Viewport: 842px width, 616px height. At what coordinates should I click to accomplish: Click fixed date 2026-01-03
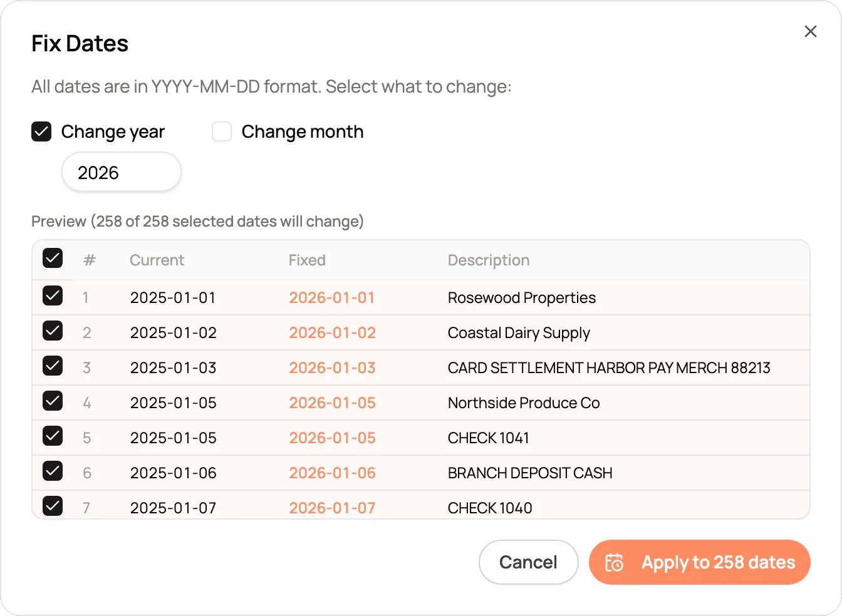click(x=332, y=368)
